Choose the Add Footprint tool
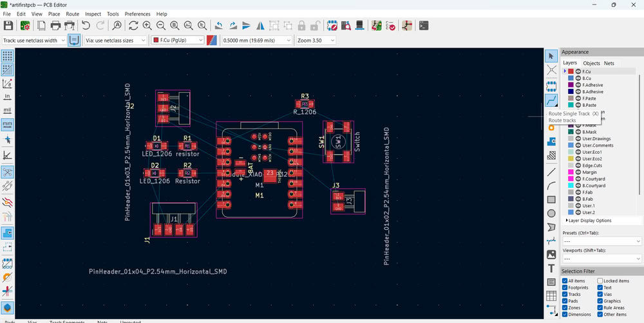Viewport: 644px width, 323px height. [551, 86]
